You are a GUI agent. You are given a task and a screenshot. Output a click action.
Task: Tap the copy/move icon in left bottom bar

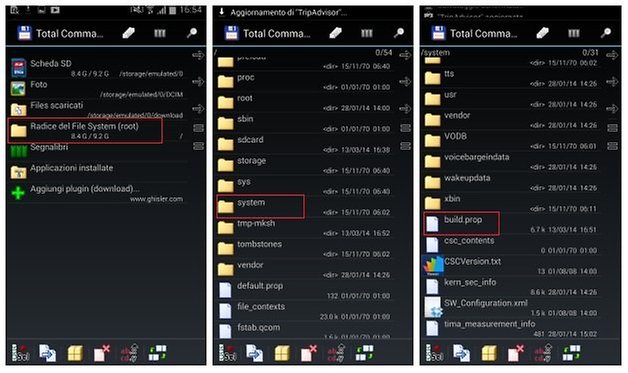coord(47,353)
